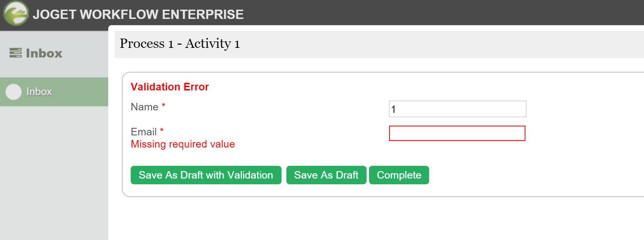
Task: Click the Joget Workflow Enterprise title
Action: (138, 14)
